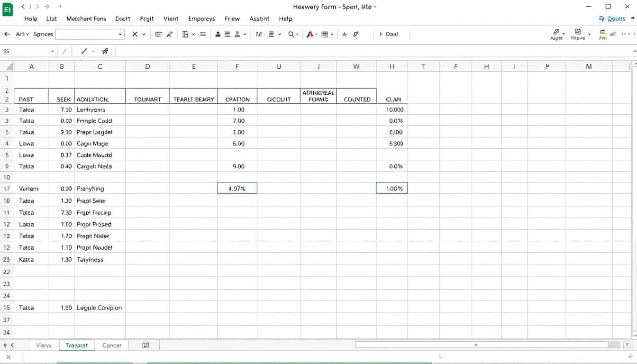Select the Femple Codd cell
The image size is (637, 364).
[100, 121]
